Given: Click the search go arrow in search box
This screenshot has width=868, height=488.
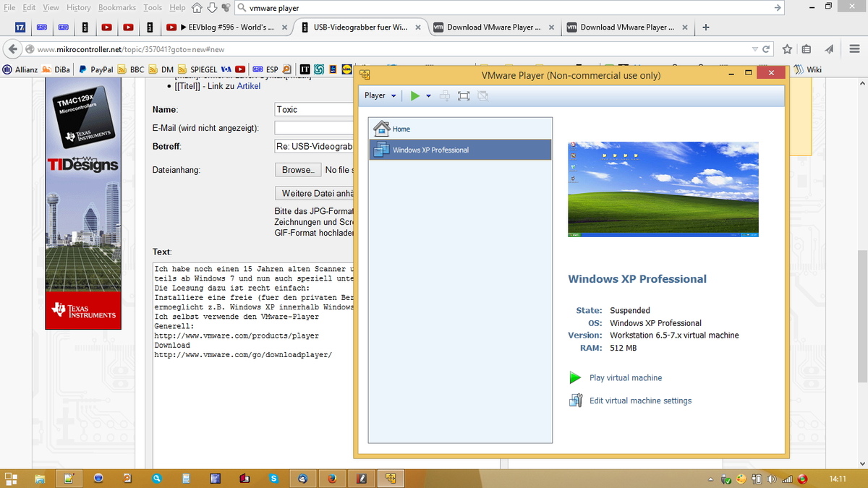Looking at the screenshot, I should click(x=777, y=8).
